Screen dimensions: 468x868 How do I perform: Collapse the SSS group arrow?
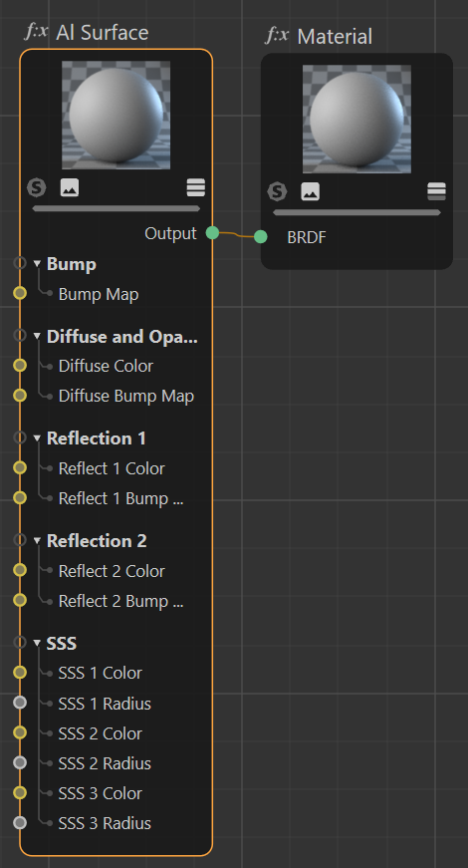click(x=37, y=643)
